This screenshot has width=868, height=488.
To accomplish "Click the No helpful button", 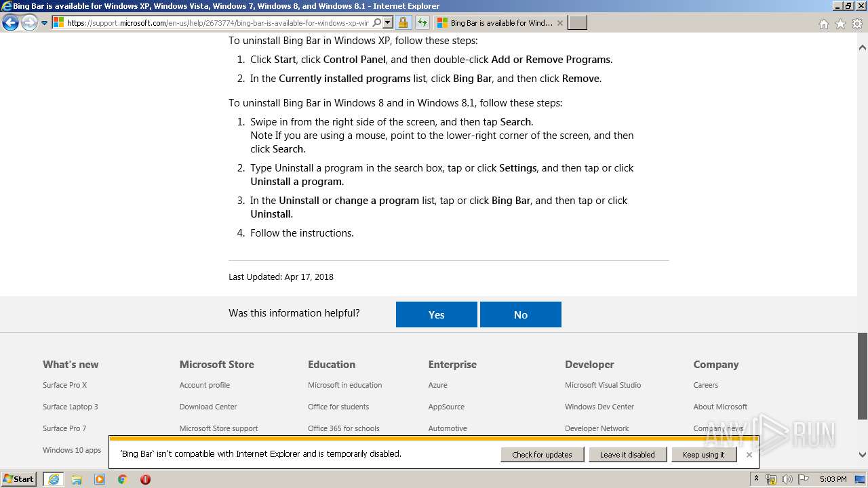I will pyautogui.click(x=521, y=314).
